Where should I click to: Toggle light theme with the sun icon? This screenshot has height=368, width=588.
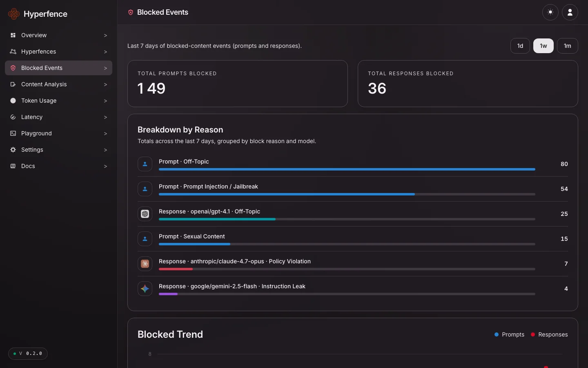[x=550, y=12]
